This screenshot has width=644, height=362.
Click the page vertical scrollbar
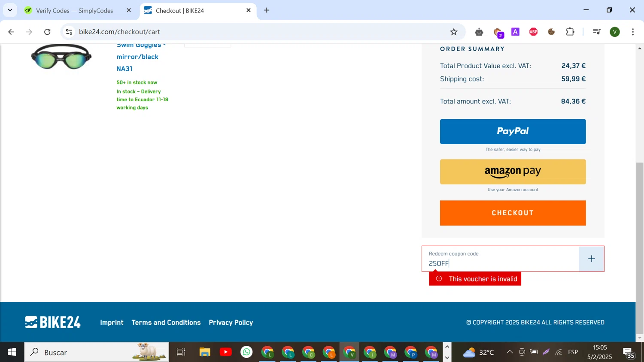[640, 248]
